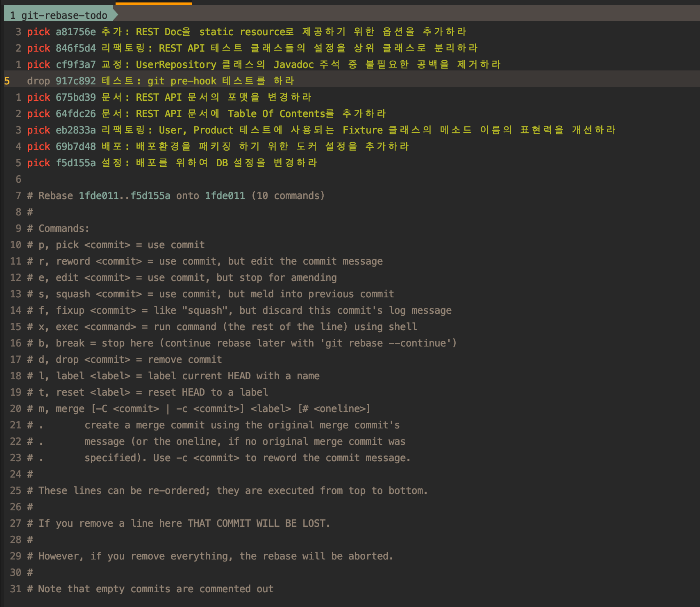This screenshot has width=700, height=607.
Task: Click the "d, drop <commit> = remove commit" line
Action: (x=125, y=359)
